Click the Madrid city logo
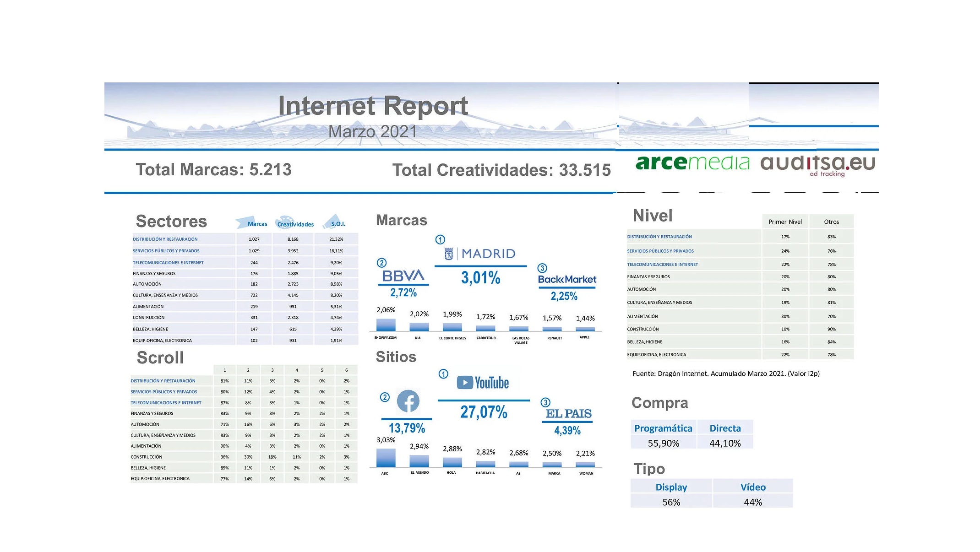The height and width of the screenshot is (552, 980). click(x=480, y=254)
